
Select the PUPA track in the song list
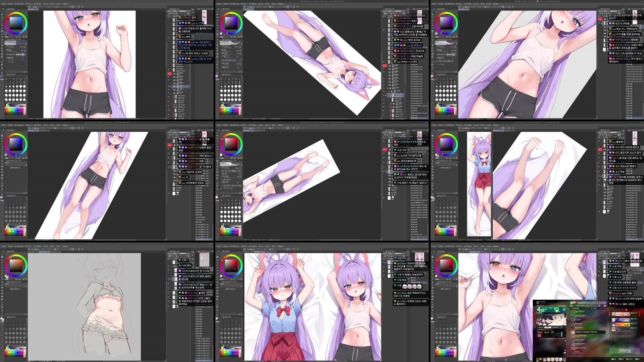577,352
